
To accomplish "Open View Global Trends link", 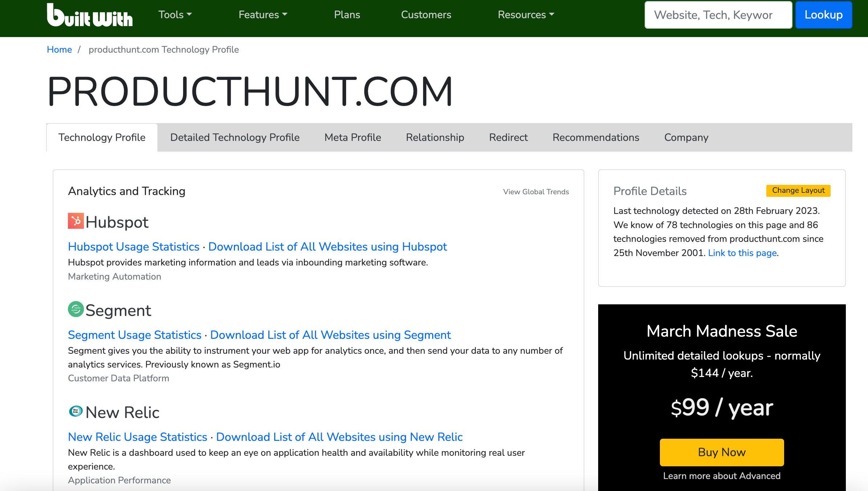I will pos(536,192).
